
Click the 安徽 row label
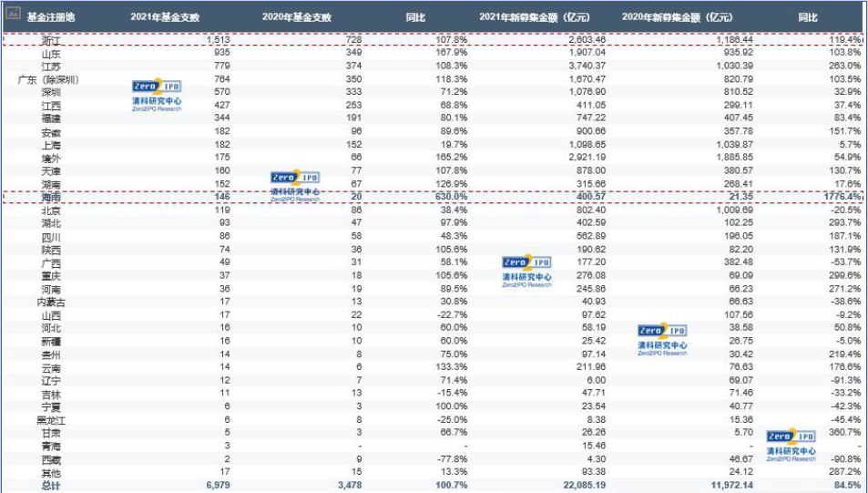click(51, 132)
